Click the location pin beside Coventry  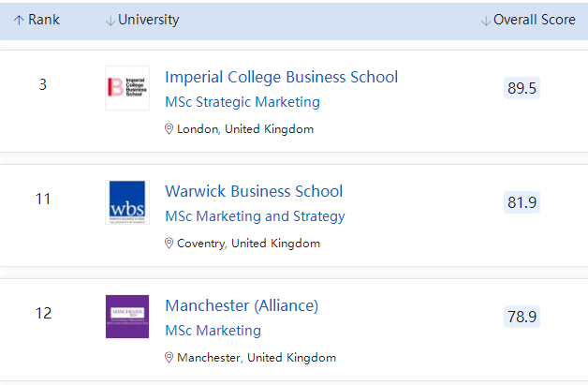click(x=169, y=244)
